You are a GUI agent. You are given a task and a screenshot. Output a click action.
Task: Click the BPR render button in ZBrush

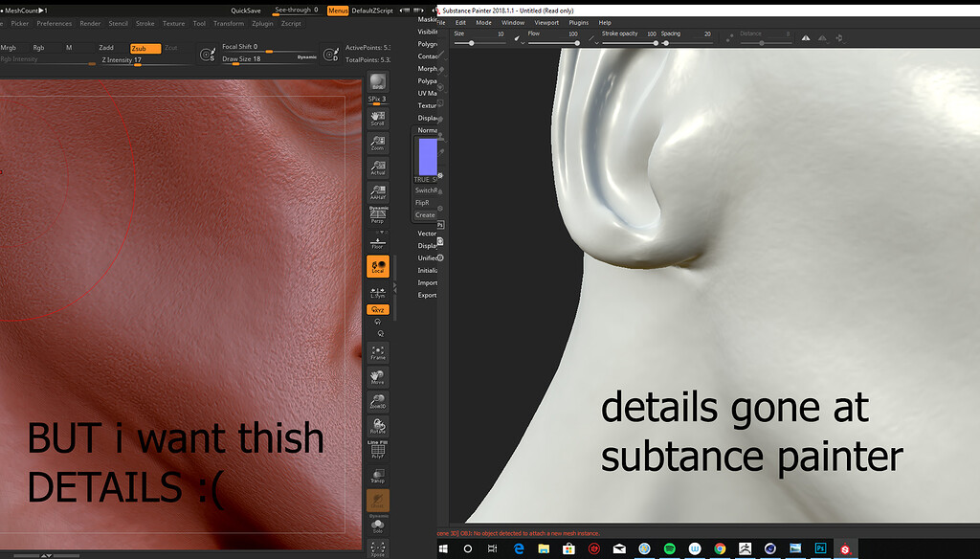coord(377,82)
